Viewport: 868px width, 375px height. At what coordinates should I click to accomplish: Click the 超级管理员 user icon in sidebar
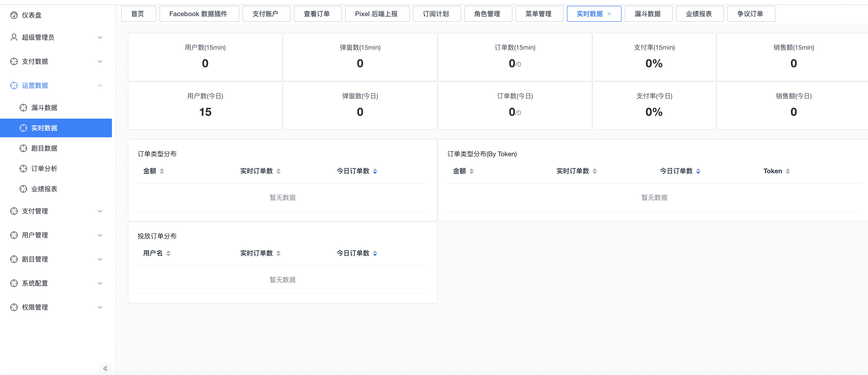(x=14, y=37)
